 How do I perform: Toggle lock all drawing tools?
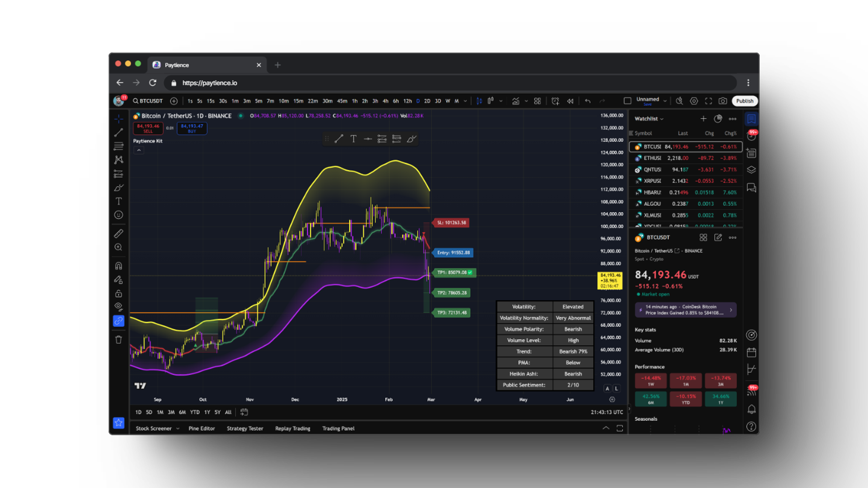pyautogui.click(x=118, y=293)
